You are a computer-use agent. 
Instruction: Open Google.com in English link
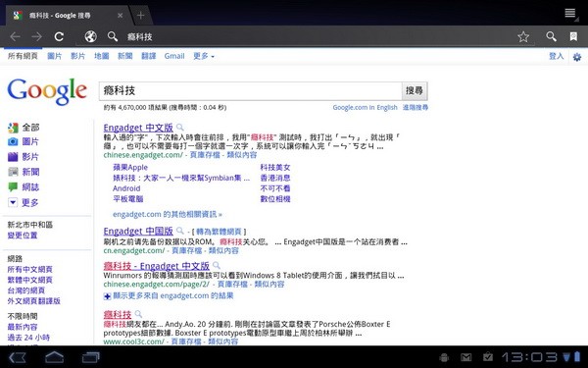[x=365, y=107]
